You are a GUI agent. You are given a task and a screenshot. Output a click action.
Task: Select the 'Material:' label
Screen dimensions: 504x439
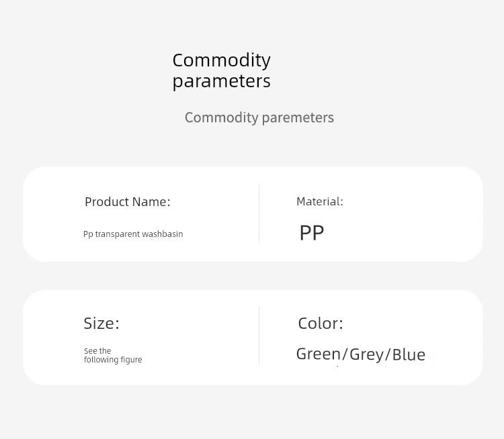pyautogui.click(x=320, y=201)
